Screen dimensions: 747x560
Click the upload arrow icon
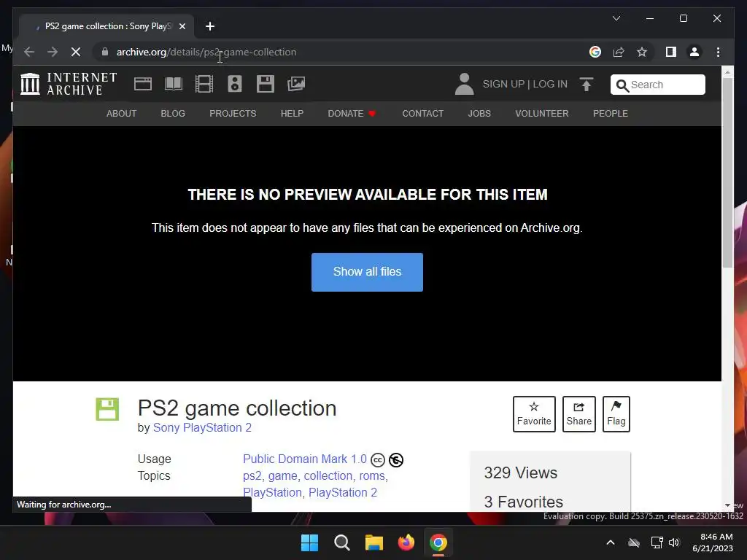(x=587, y=85)
